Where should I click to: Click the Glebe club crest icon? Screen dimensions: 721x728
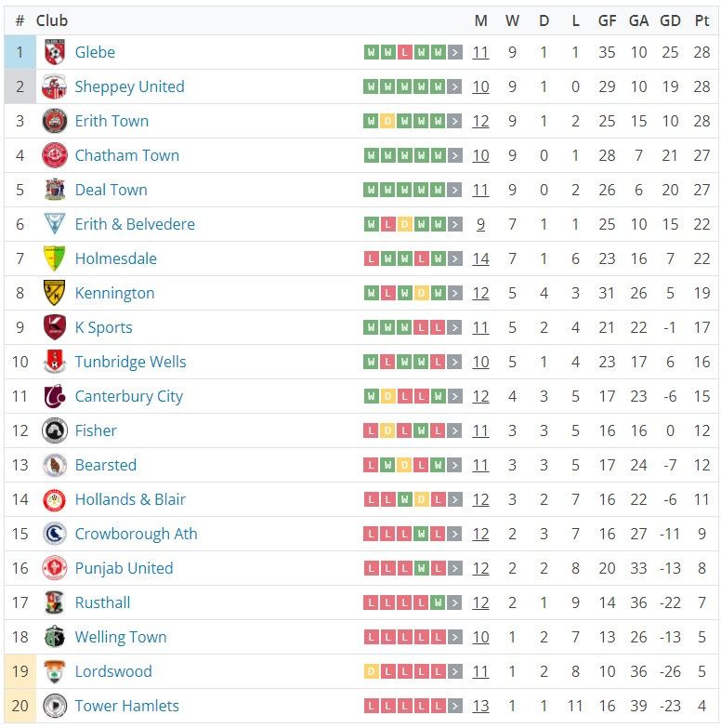[54, 52]
